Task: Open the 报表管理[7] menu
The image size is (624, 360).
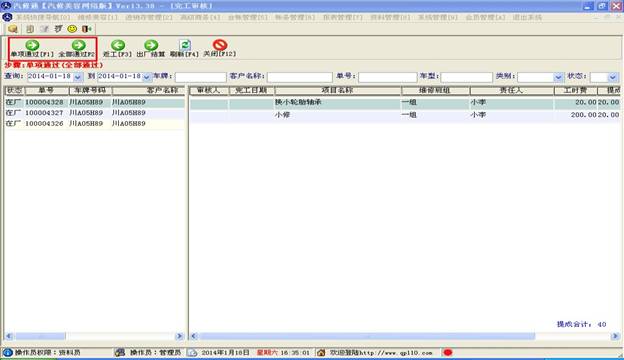Action: pos(343,18)
